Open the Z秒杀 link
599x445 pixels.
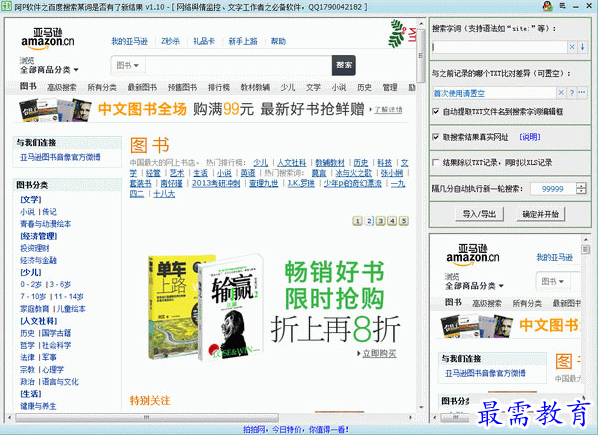(170, 41)
